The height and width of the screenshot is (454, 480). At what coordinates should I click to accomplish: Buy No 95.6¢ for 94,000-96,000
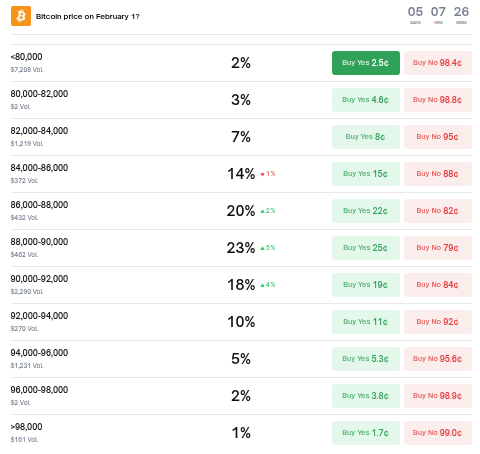[x=438, y=359]
